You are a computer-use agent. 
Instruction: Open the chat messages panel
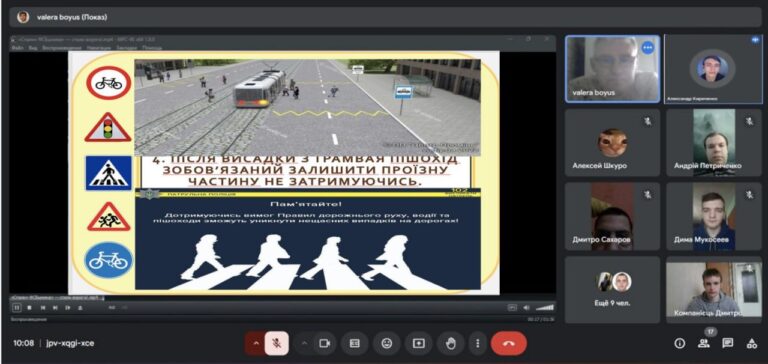(728, 343)
